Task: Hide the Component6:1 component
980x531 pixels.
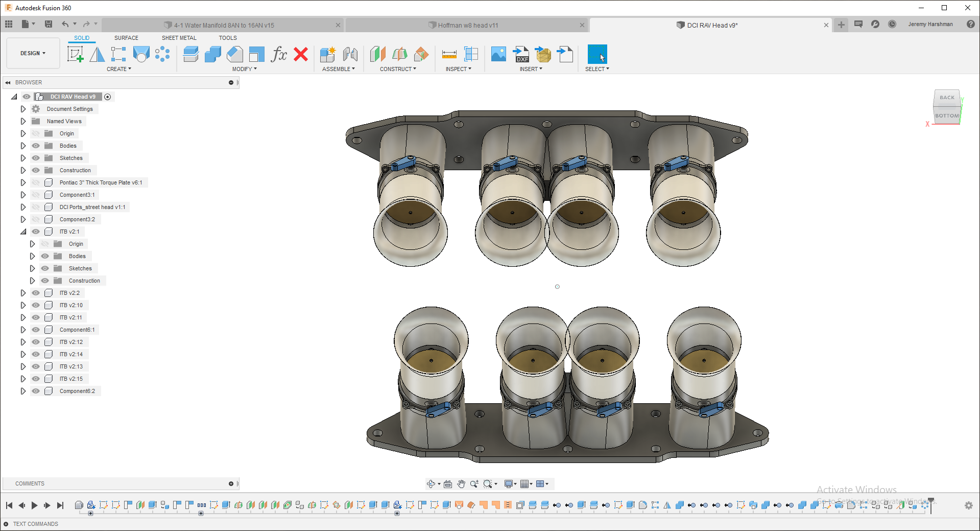Action: point(36,330)
